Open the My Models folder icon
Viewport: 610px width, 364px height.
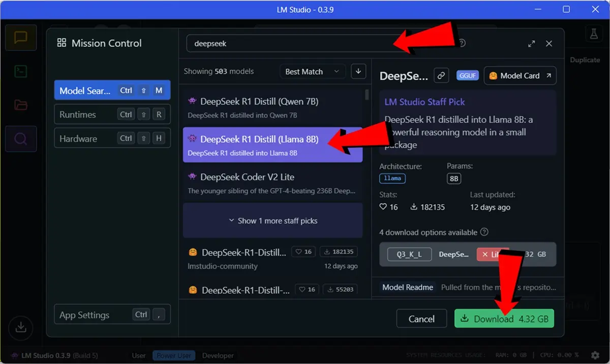pyautogui.click(x=21, y=105)
